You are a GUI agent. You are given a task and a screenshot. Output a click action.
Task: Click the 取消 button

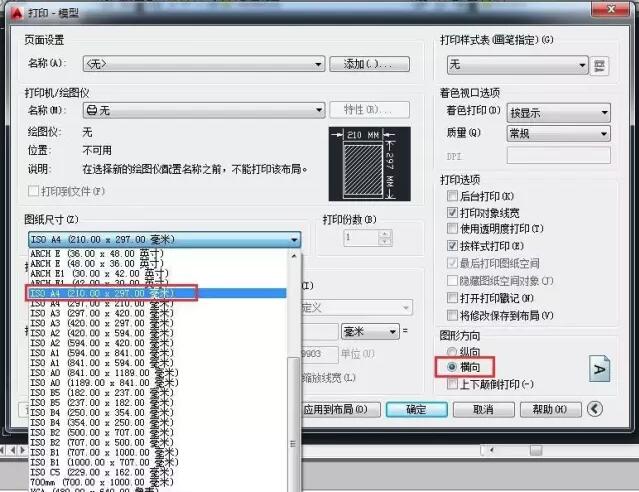(x=483, y=409)
